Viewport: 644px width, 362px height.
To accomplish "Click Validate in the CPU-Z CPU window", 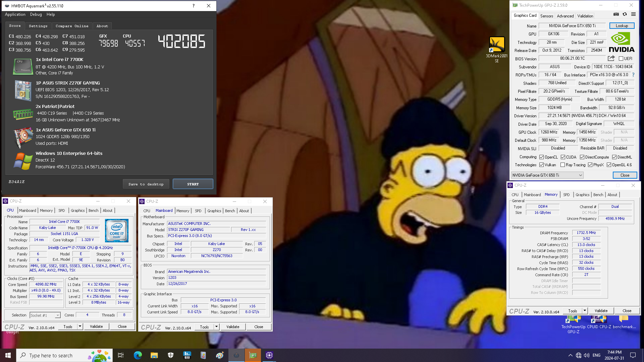I will tap(96, 326).
